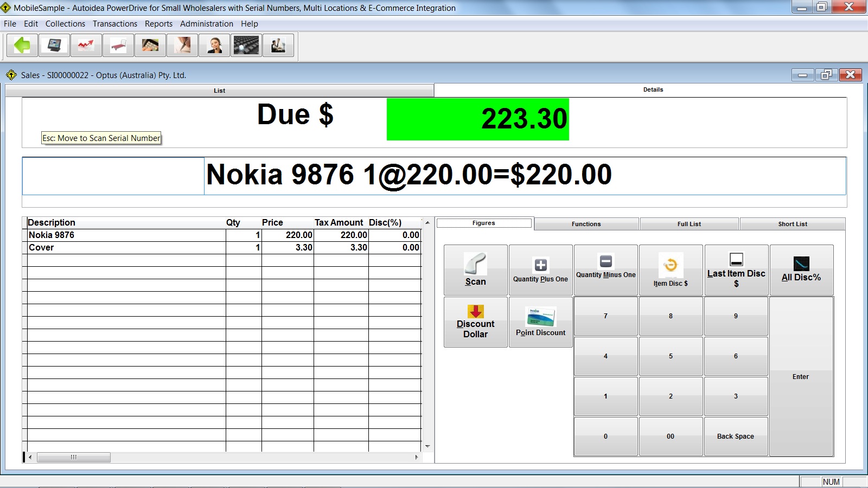Switch to the Full List tab
Screen dimensions: 868x488
point(689,224)
